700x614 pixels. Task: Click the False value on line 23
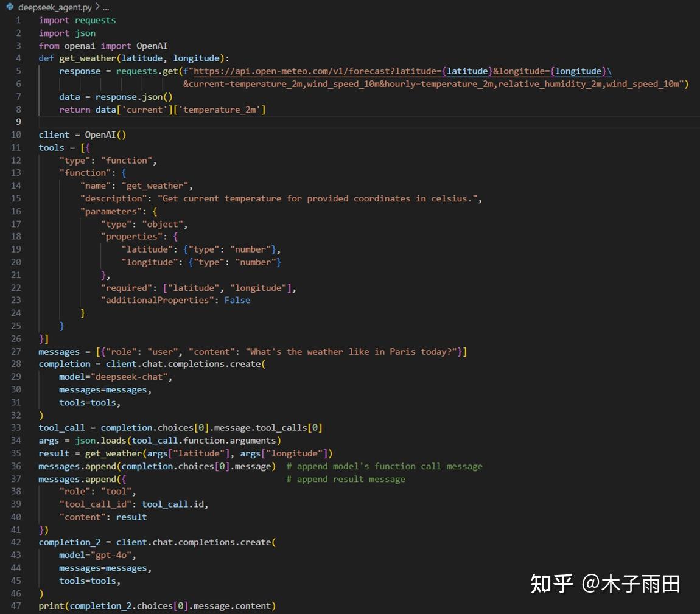pyautogui.click(x=237, y=300)
